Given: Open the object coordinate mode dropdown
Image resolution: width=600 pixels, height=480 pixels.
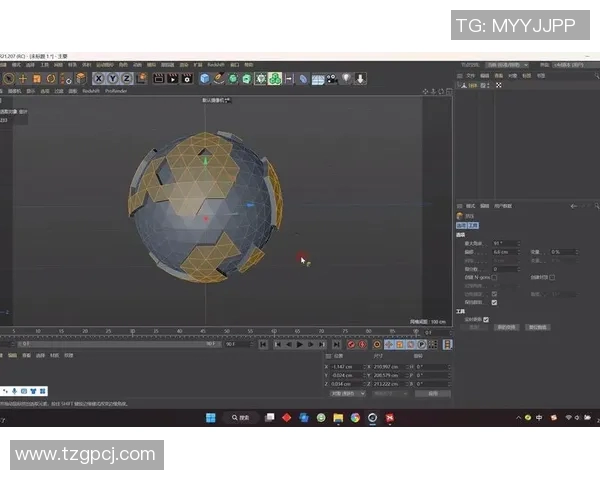Looking at the screenshot, I should (x=347, y=394).
